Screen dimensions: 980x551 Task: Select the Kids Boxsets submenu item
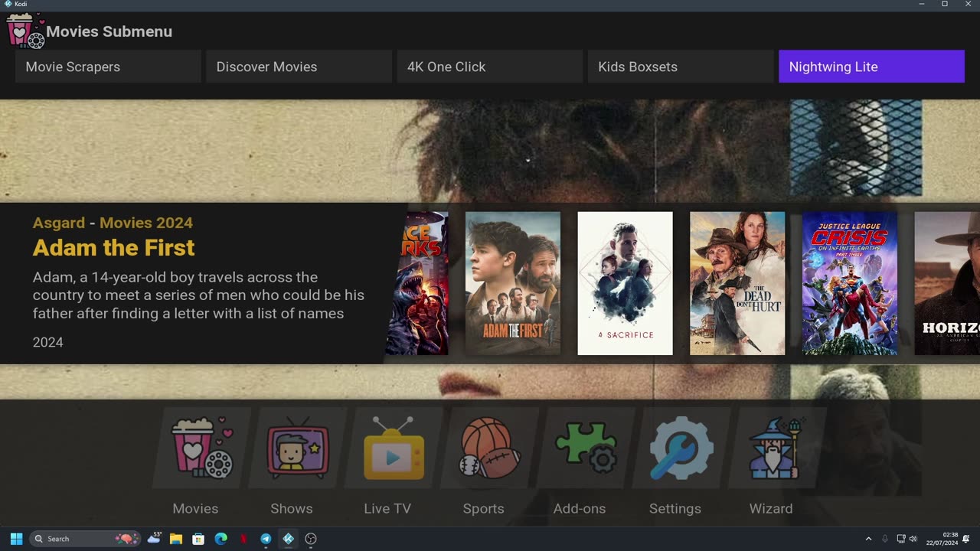point(681,67)
